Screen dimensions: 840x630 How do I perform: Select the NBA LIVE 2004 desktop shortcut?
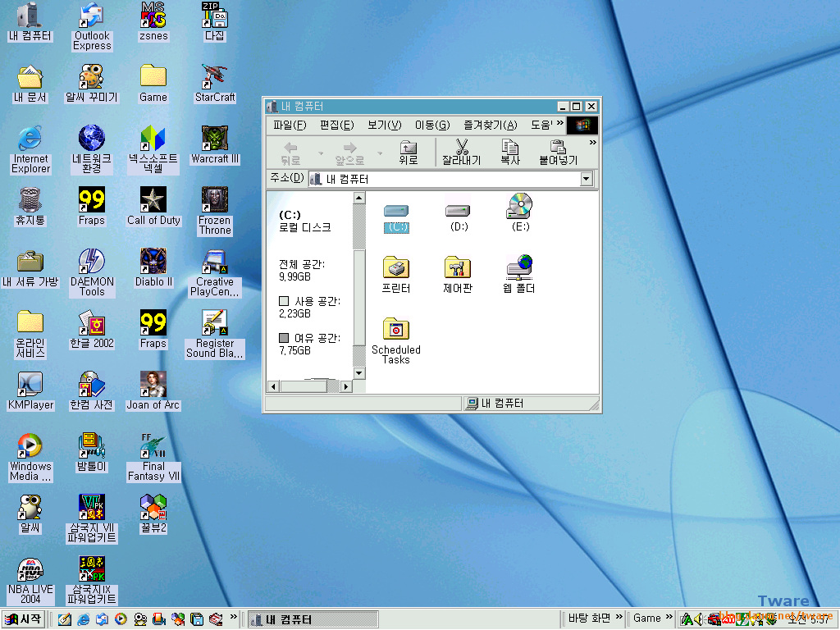tap(30, 581)
